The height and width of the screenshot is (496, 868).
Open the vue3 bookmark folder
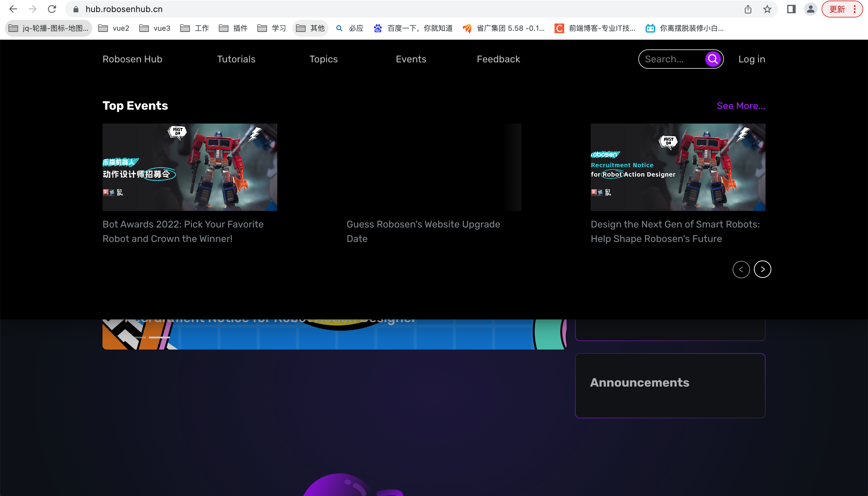155,28
